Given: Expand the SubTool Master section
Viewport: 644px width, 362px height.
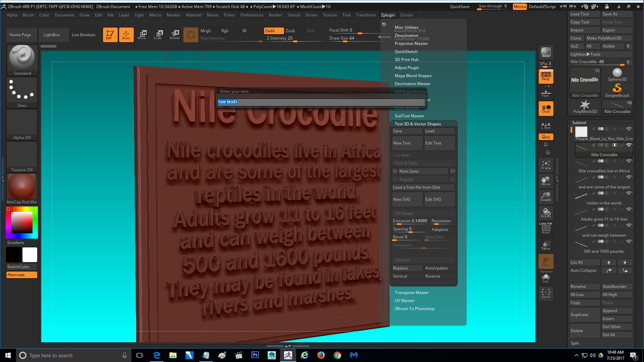Looking at the screenshot, I should 409,116.
